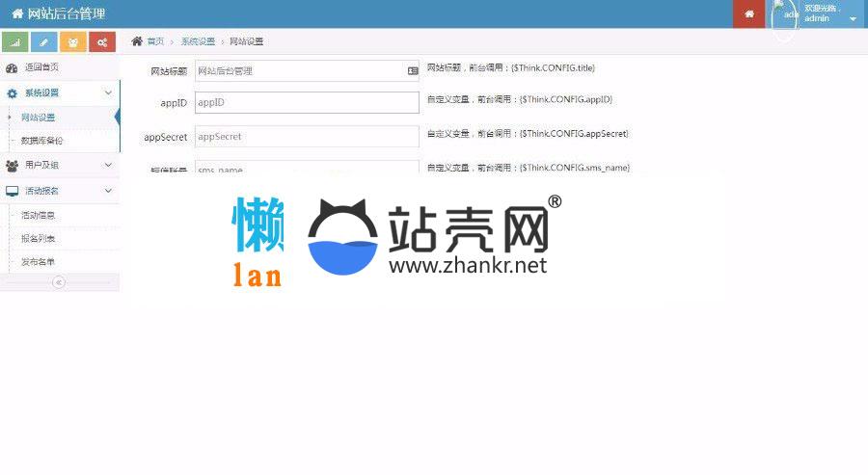Click the orange users shortcut button
This screenshot has width=868, height=475.
[73, 42]
